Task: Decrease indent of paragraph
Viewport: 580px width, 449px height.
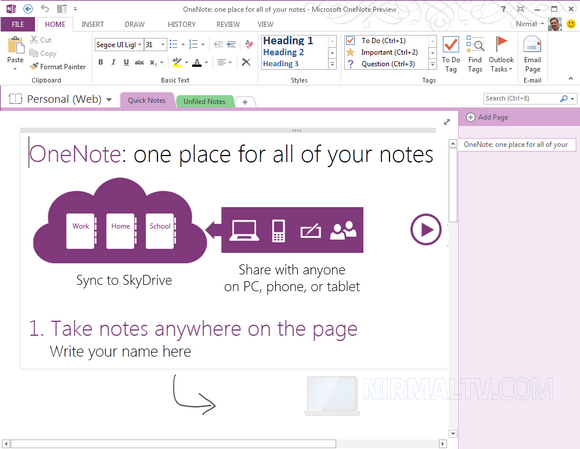Action: click(x=218, y=44)
